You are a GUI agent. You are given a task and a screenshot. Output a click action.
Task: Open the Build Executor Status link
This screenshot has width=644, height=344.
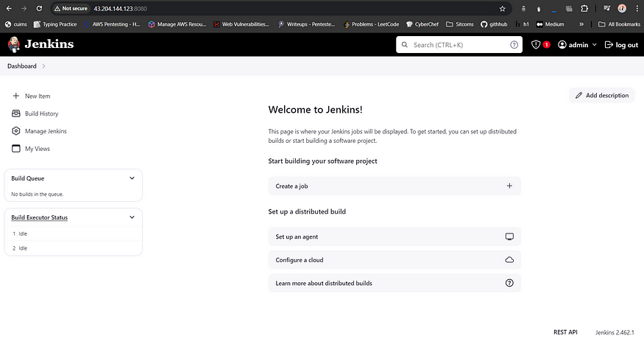(x=40, y=217)
